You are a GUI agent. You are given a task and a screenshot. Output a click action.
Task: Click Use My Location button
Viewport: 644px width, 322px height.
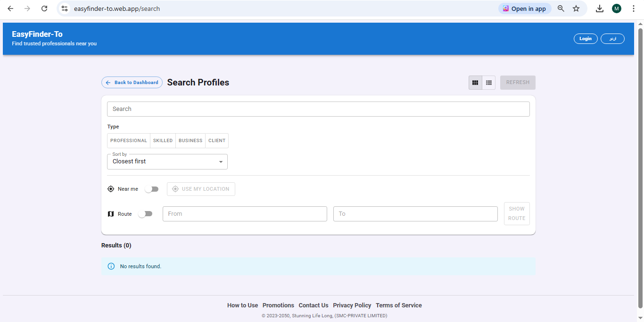tap(201, 189)
